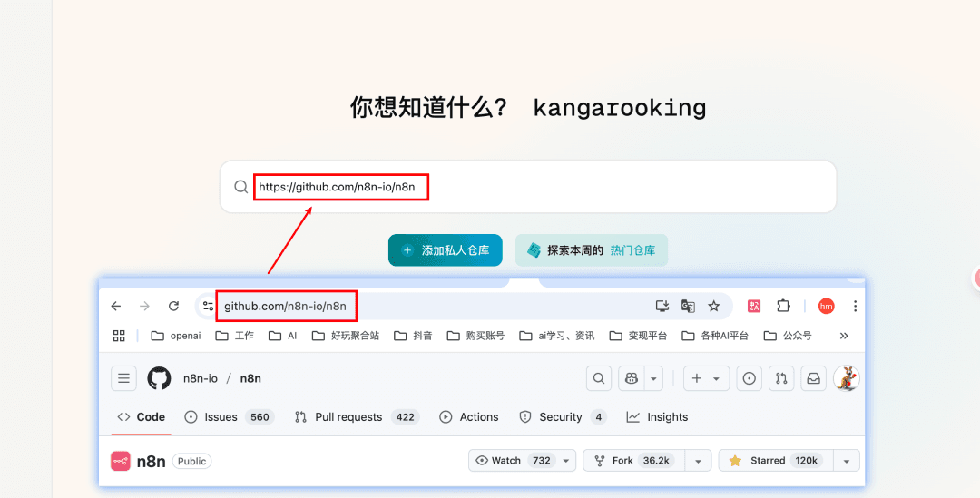Open the GitHub inbox notifications icon

point(813,378)
